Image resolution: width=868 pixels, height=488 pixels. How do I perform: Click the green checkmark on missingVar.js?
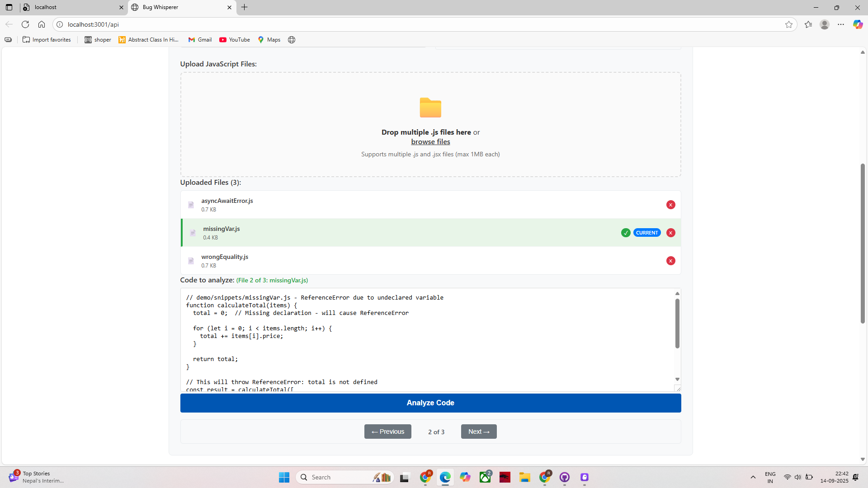(626, 233)
